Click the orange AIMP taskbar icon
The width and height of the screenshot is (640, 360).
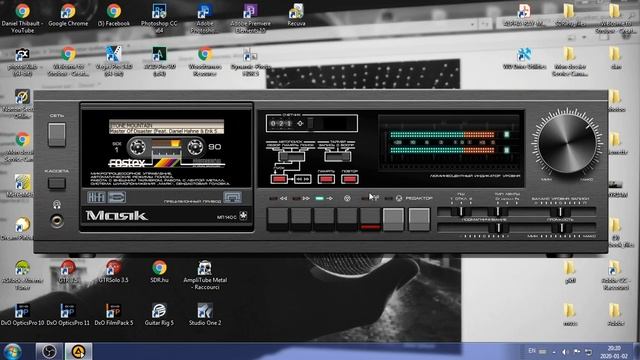click(78, 351)
